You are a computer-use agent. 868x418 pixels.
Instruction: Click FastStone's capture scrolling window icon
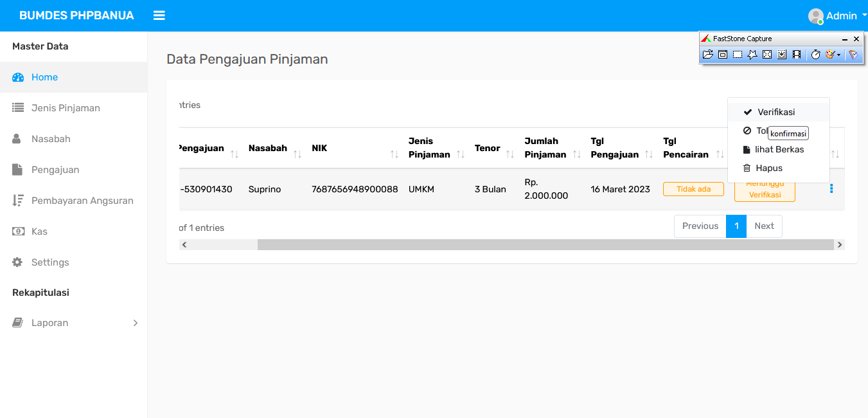(782, 55)
